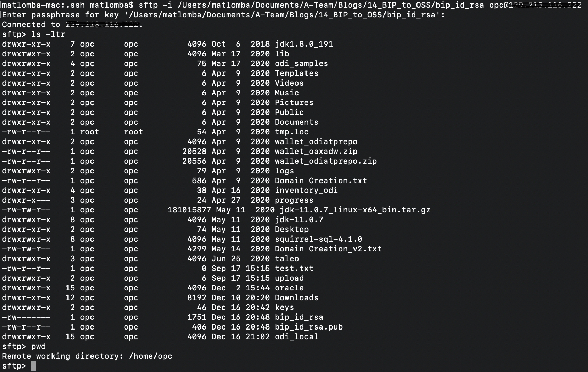
Task: Click the Domain Creation_v2.txt file name
Action: [328, 249]
